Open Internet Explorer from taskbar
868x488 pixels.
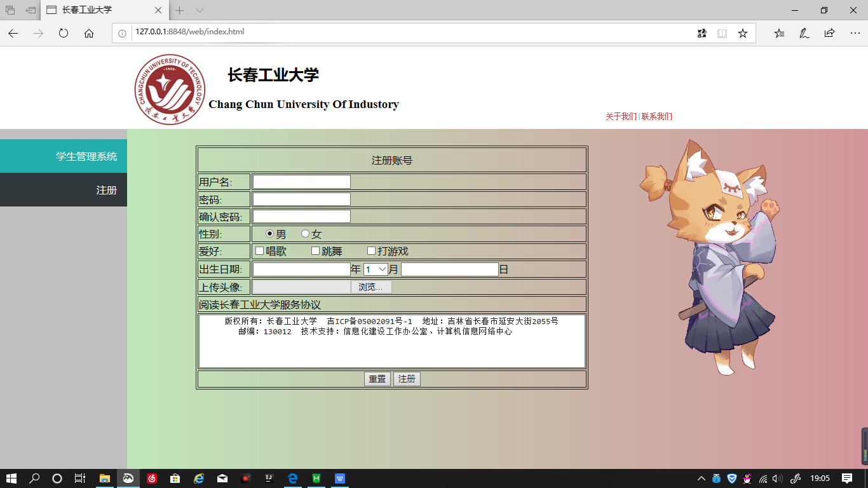point(199,478)
